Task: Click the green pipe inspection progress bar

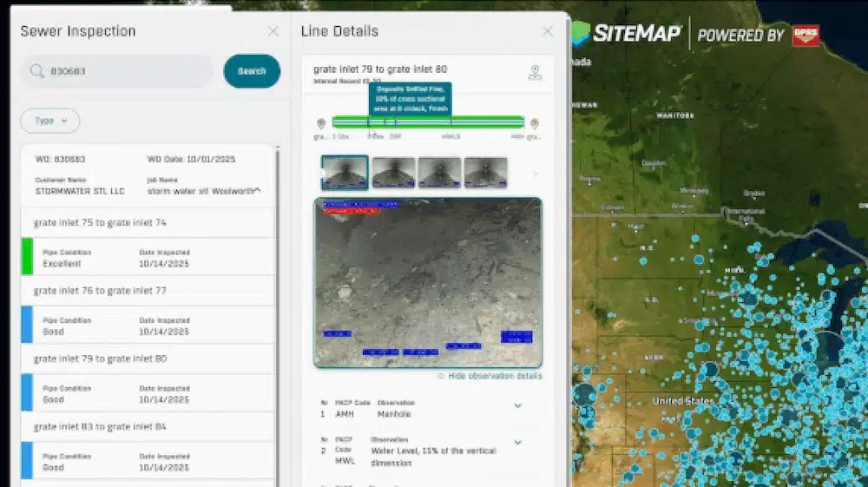Action: coord(428,122)
